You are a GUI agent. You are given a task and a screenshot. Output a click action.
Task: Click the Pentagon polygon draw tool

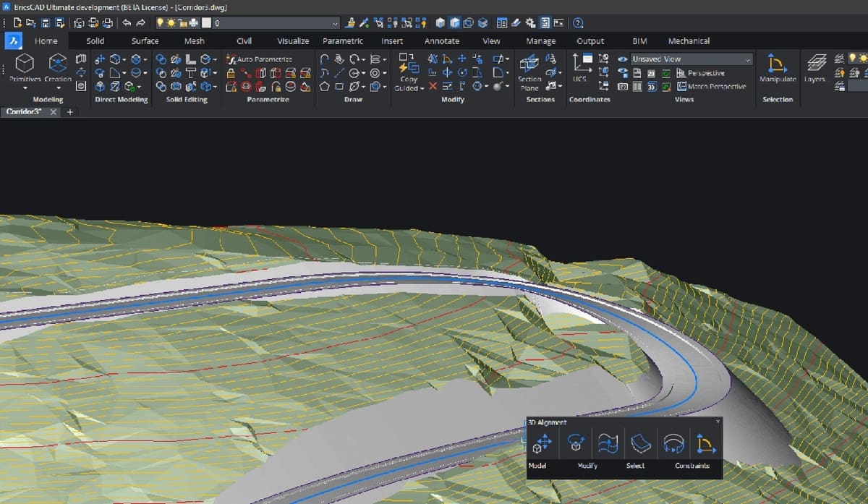pyautogui.click(x=325, y=87)
